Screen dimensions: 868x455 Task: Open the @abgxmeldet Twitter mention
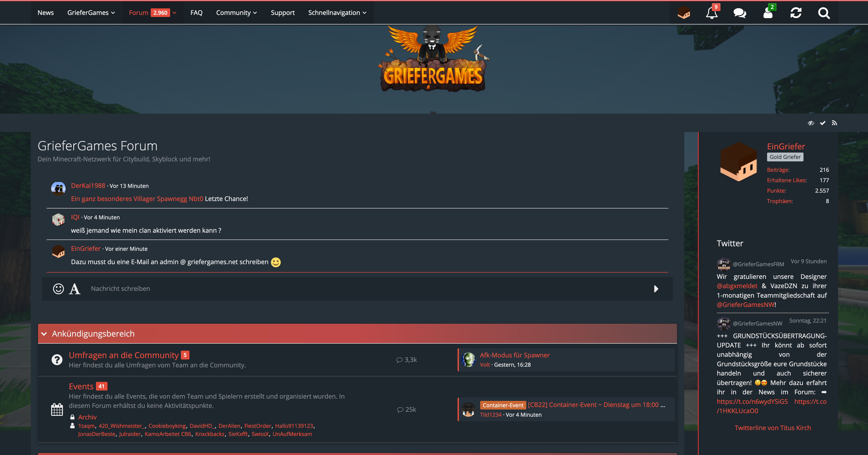737,286
